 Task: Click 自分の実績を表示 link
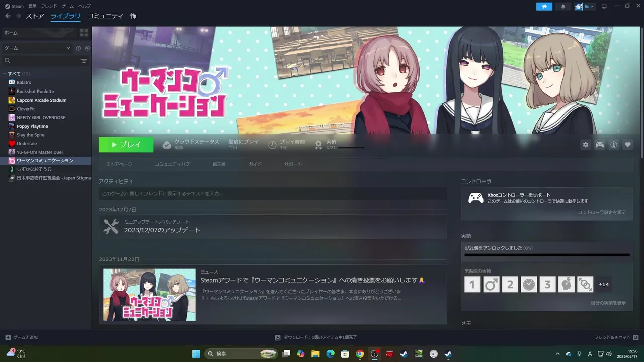pos(608,303)
